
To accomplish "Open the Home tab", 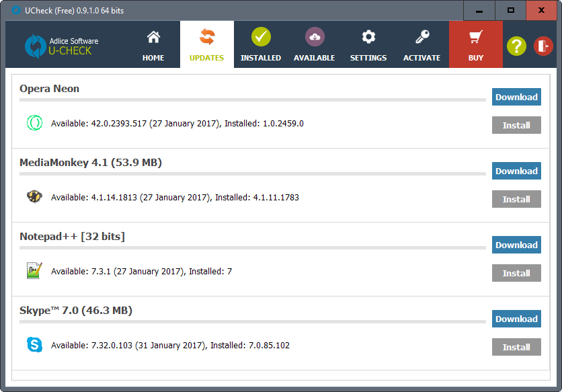I will (x=153, y=44).
